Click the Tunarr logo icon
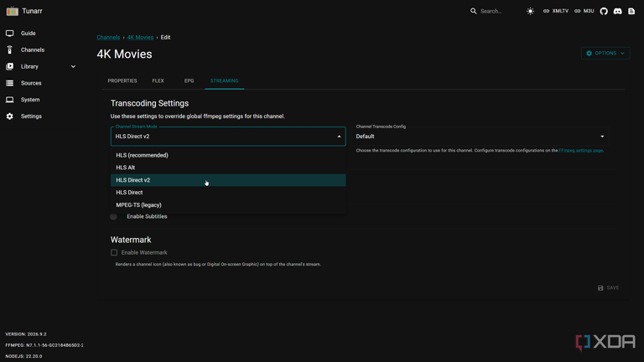This screenshot has width=644, height=362. click(13, 11)
